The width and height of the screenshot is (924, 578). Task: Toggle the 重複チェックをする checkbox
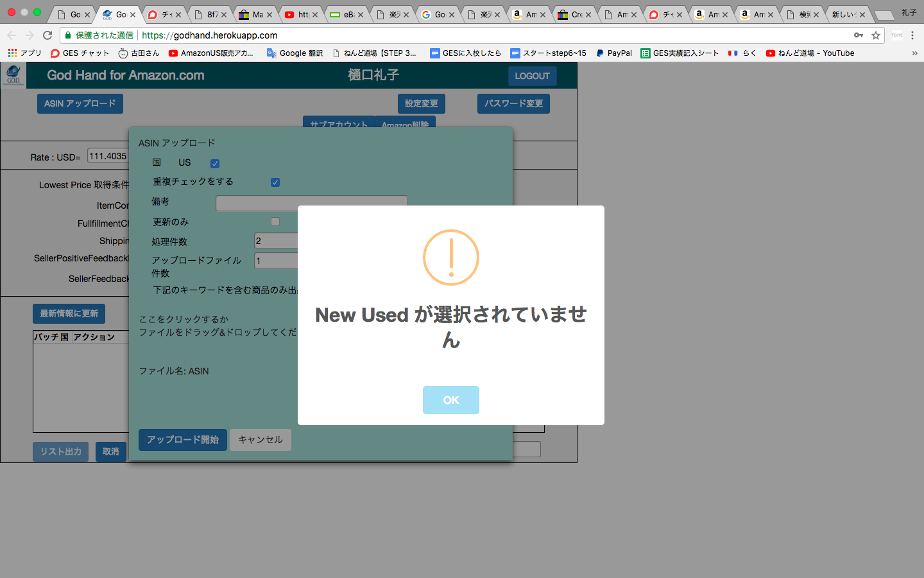click(275, 182)
